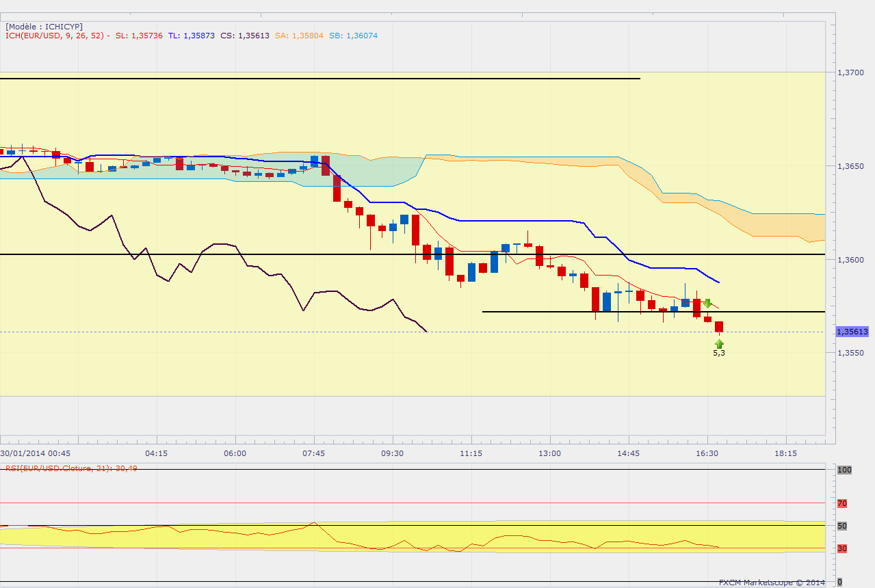Image resolution: width=875 pixels, height=588 pixels.
Task: Select the Modèle : ICHICYP template label
Action: pyautogui.click(x=44, y=27)
